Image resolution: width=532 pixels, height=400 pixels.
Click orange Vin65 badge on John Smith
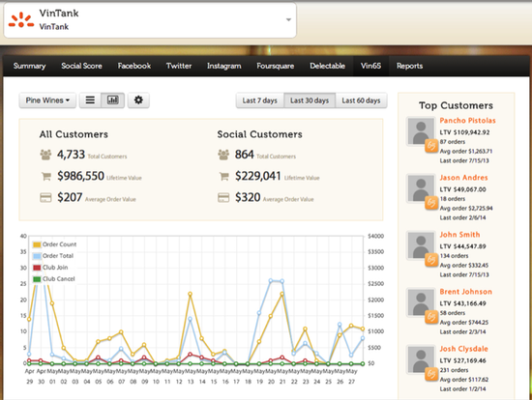431,260
